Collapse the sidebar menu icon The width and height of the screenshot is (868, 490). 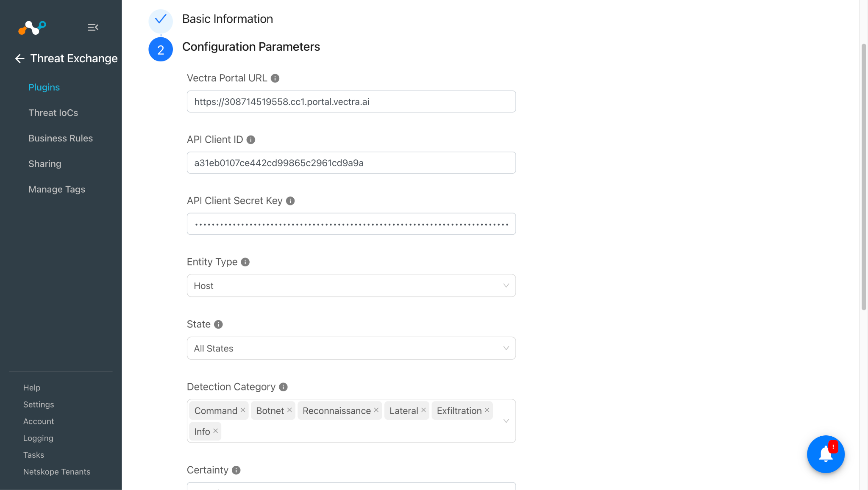93,28
